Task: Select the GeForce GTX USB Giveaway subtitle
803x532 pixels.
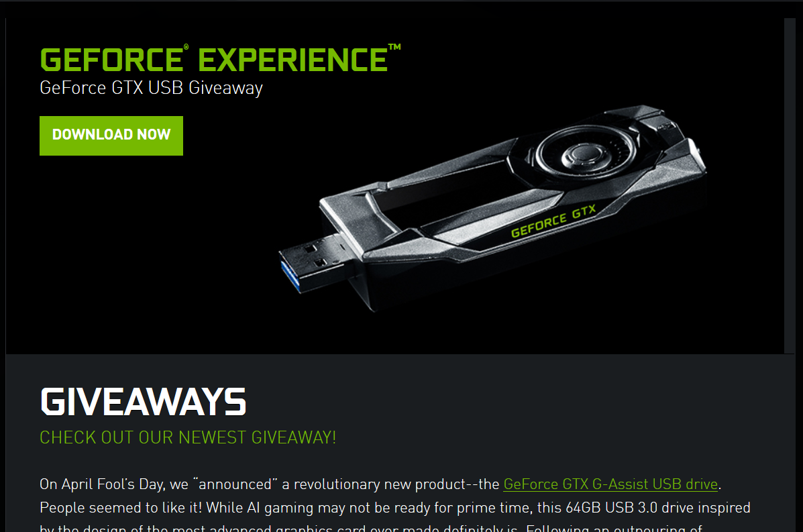Action: click(151, 88)
